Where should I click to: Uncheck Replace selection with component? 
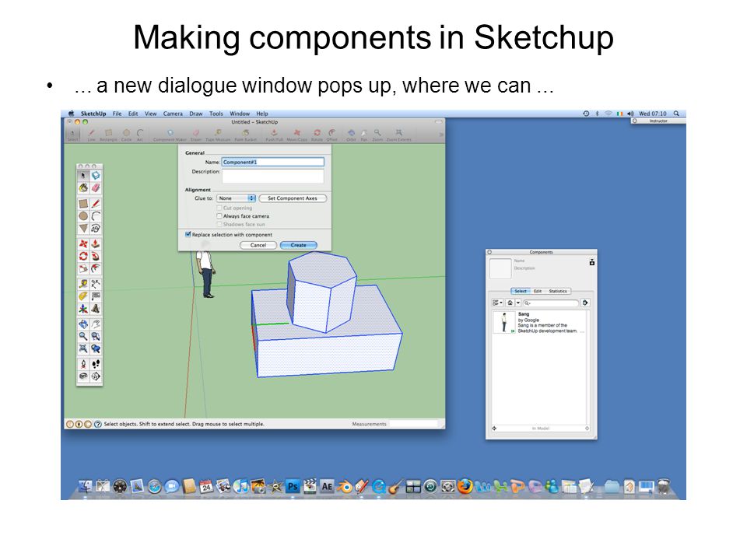[x=188, y=234]
